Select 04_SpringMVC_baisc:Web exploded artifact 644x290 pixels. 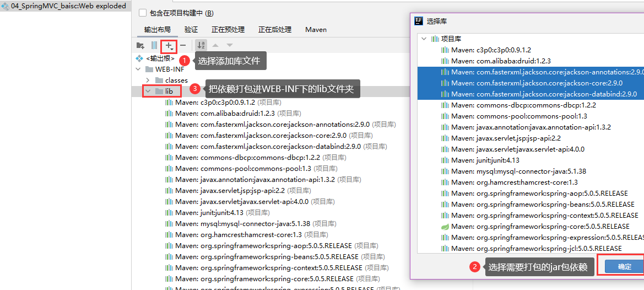[x=68, y=6]
